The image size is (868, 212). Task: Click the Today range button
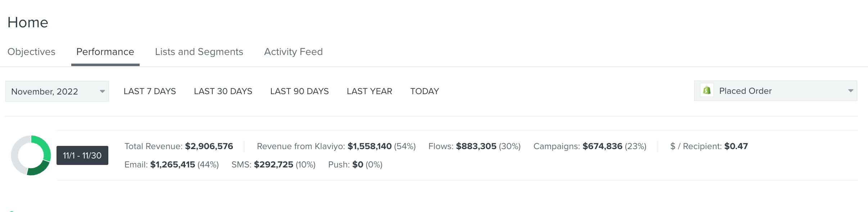point(425,91)
